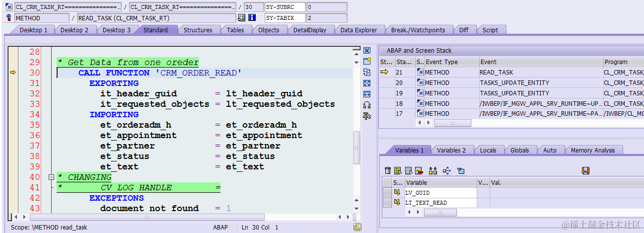
Task: Switch to the Script tab
Action: click(490, 30)
